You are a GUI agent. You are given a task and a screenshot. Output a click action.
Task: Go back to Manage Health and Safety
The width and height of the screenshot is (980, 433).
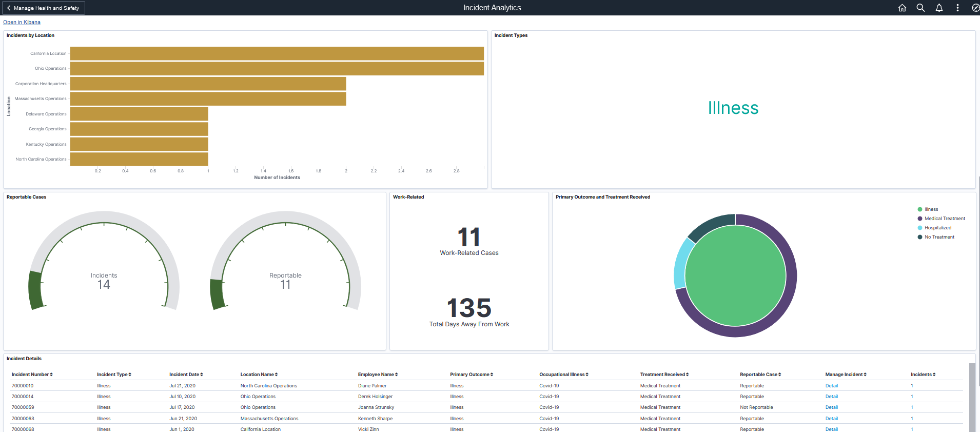tap(43, 8)
